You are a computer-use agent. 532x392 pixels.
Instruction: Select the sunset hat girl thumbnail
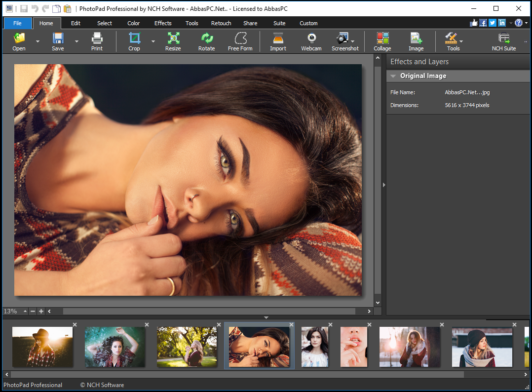[x=42, y=347]
